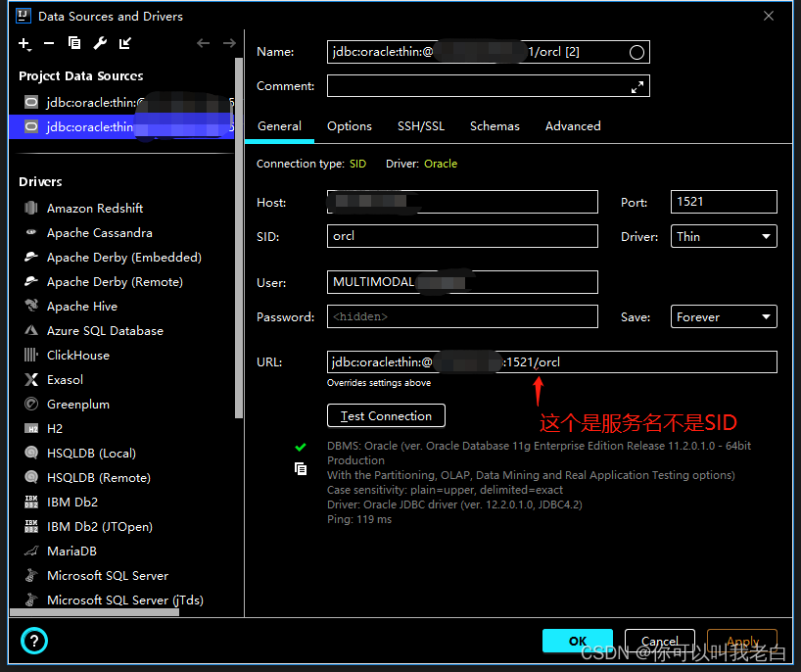Click the hidden Password field
The width and height of the screenshot is (801, 672).
coord(462,316)
